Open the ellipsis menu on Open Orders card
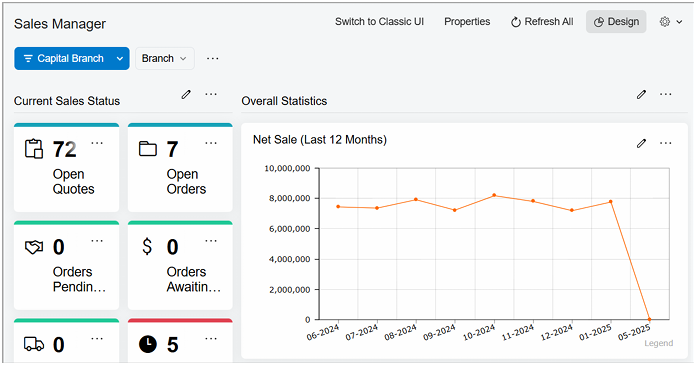The width and height of the screenshot is (696, 365). [211, 143]
